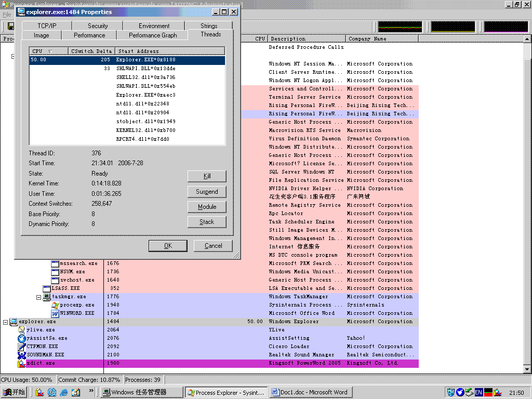This screenshot has height=399, width=532.
Task: Click the yAssistSe.exe bird icon
Action: (x=22, y=338)
